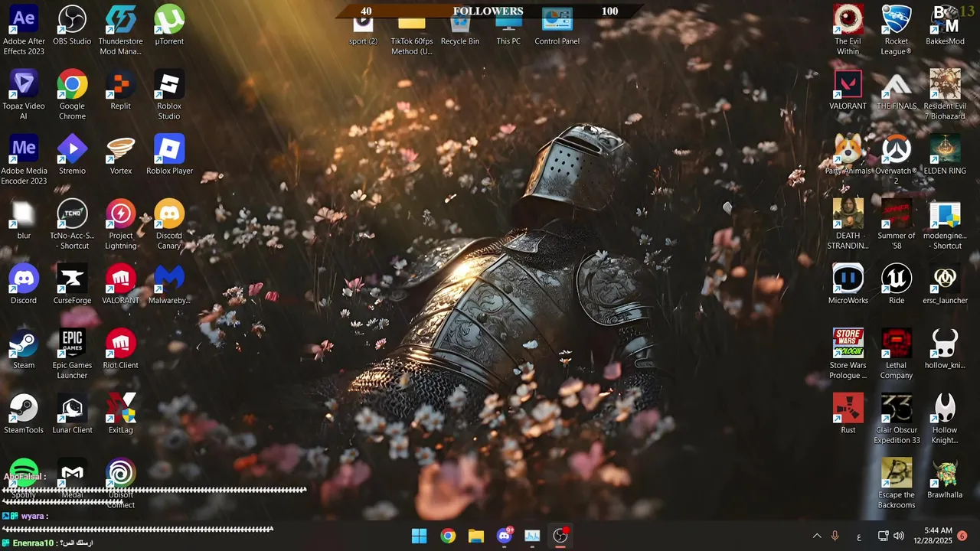Switch to OBS Studio in the taskbar

[560, 536]
